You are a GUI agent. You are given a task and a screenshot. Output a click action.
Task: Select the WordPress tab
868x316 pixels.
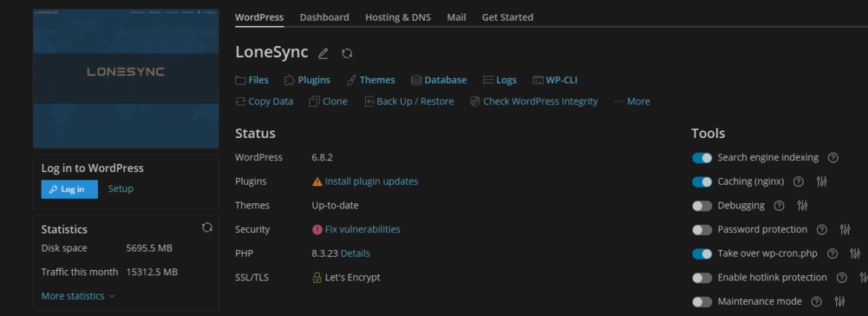(x=259, y=17)
